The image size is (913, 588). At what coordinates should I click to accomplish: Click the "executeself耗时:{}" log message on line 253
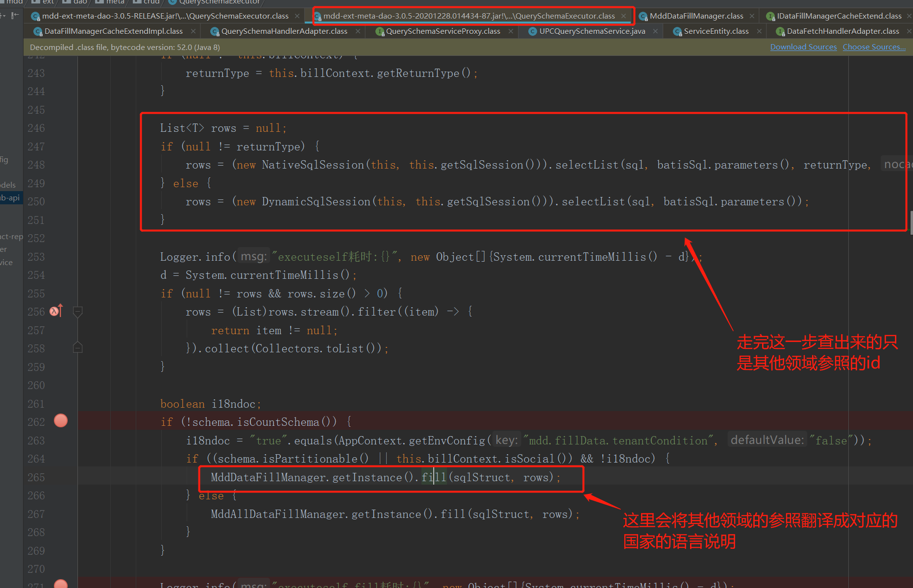[334, 257]
